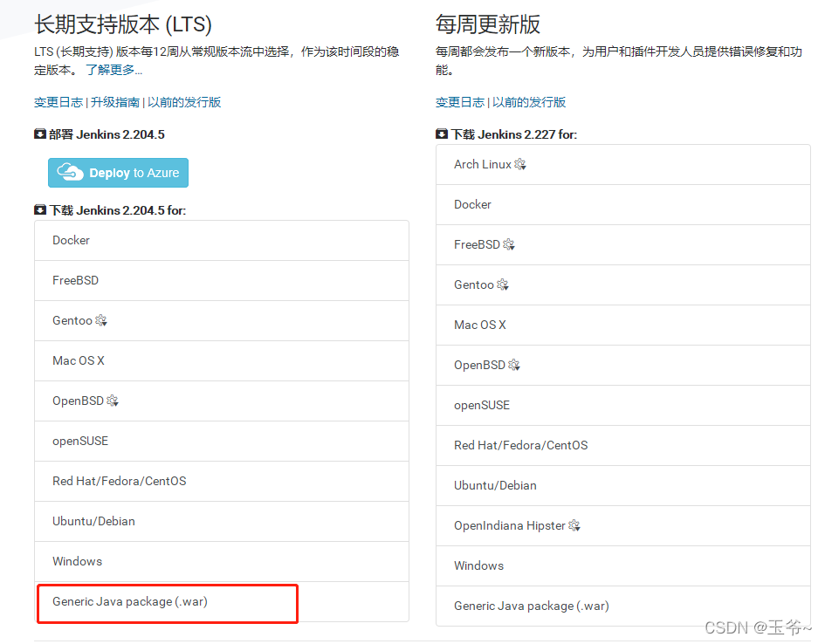
Task: Select Ubuntu/Debian in the weekly download list
Action: (623, 486)
